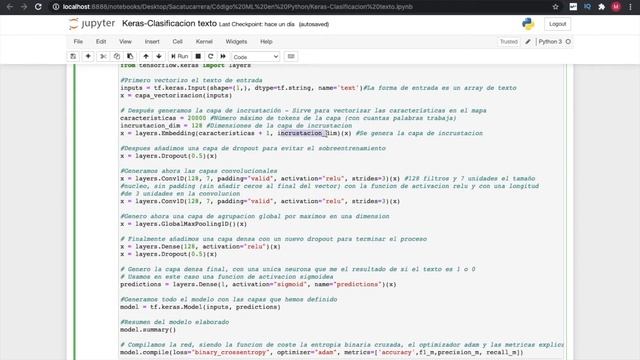Bookmark this page star icon
The image size is (640, 360).
point(556,7)
